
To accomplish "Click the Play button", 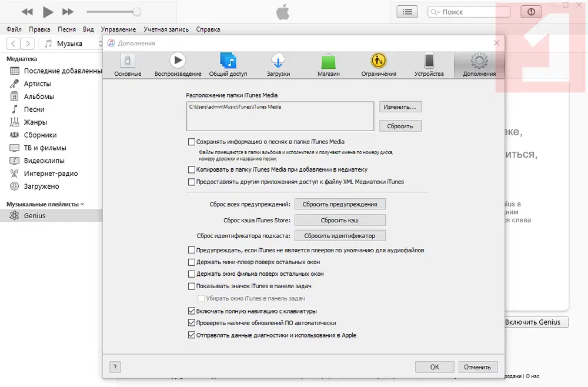I will coord(48,12).
